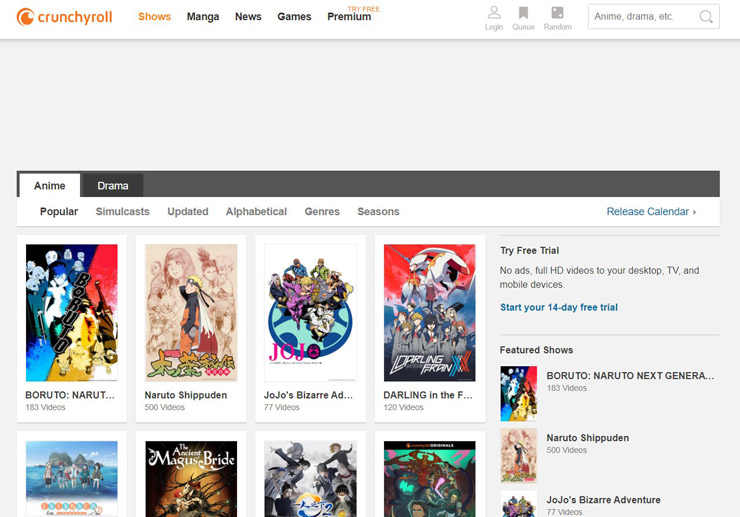
Task: Click the Random dice icon
Action: click(x=557, y=14)
